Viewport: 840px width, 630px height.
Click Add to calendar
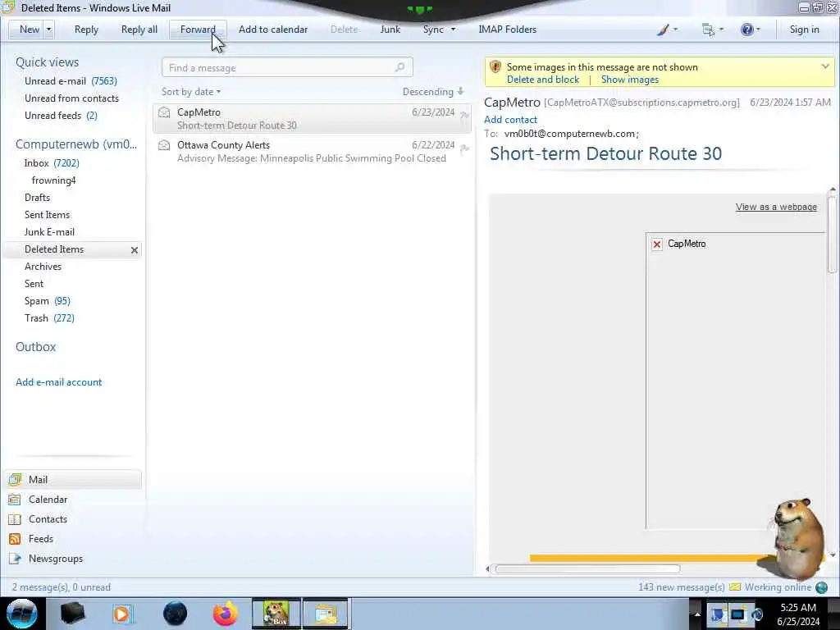pos(273,30)
